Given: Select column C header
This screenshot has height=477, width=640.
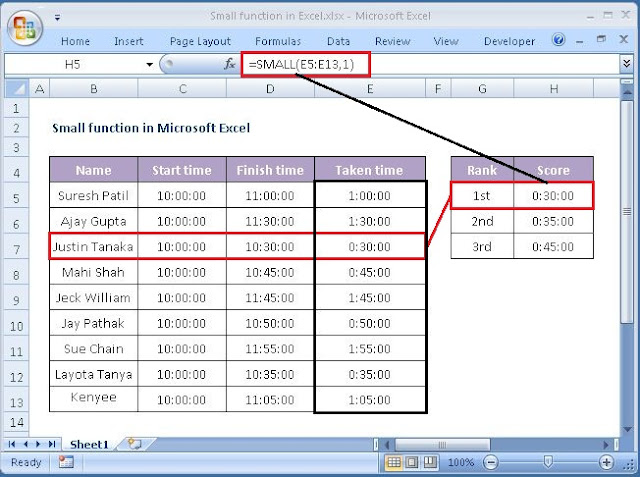Looking at the screenshot, I should tap(182, 89).
